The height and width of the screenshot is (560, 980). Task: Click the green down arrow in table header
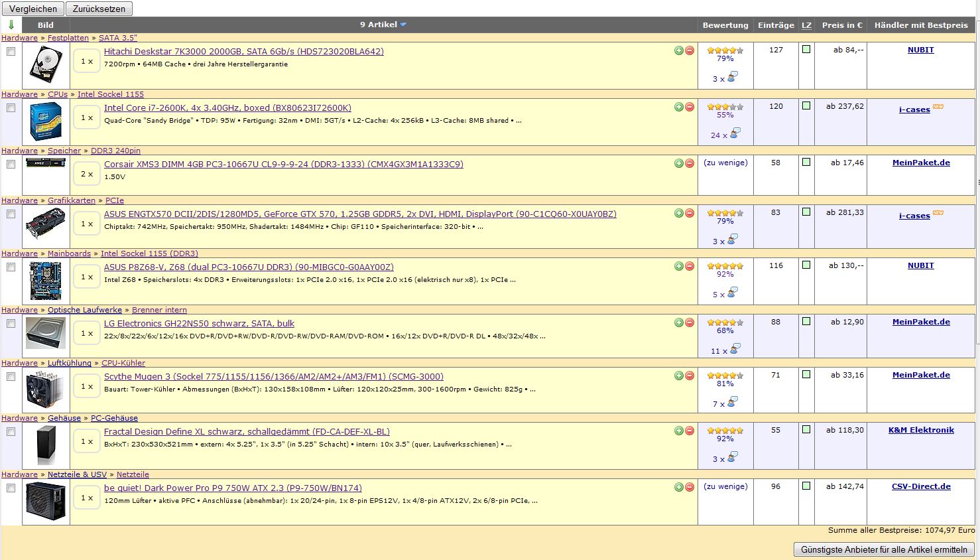[x=11, y=25]
